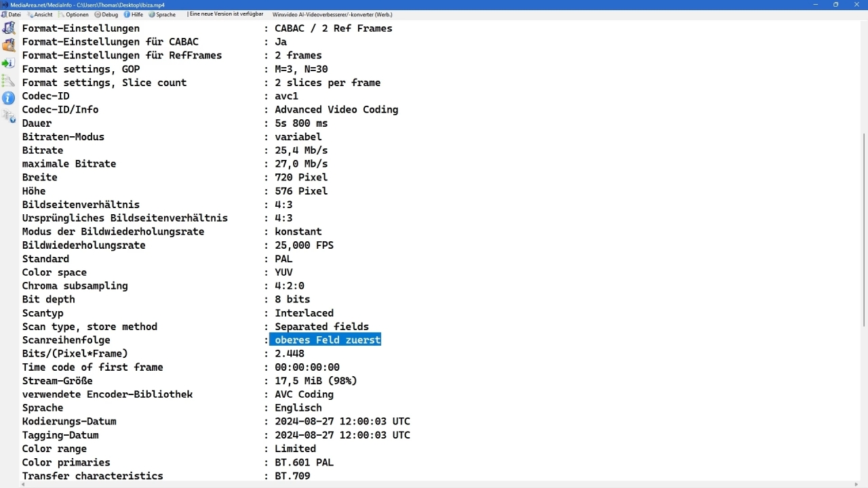The image size is (868, 488).
Task: Click the 'Format settings, GOP' value 'M=3, N=30'
Action: pyautogui.click(x=301, y=69)
